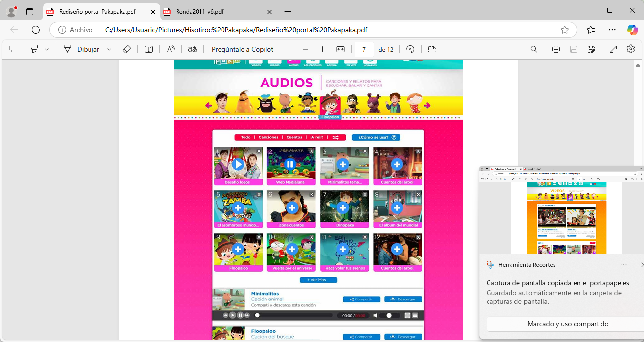Start Read aloud from the toolbar
The width and height of the screenshot is (644, 342).
click(171, 49)
